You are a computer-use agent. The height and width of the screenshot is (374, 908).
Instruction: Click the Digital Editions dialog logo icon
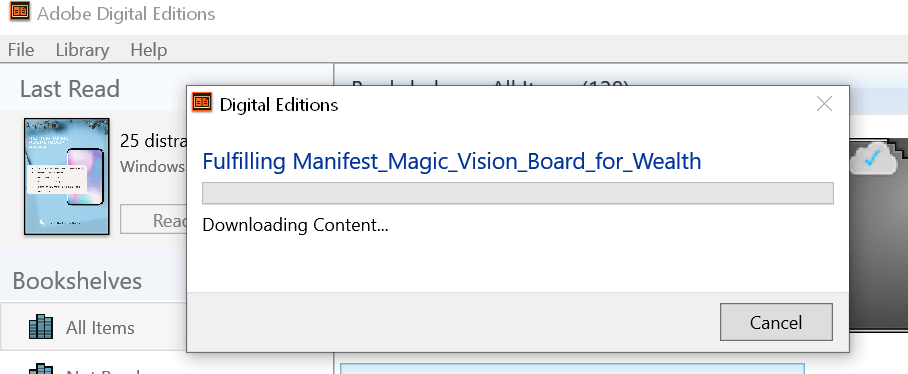pyautogui.click(x=202, y=102)
